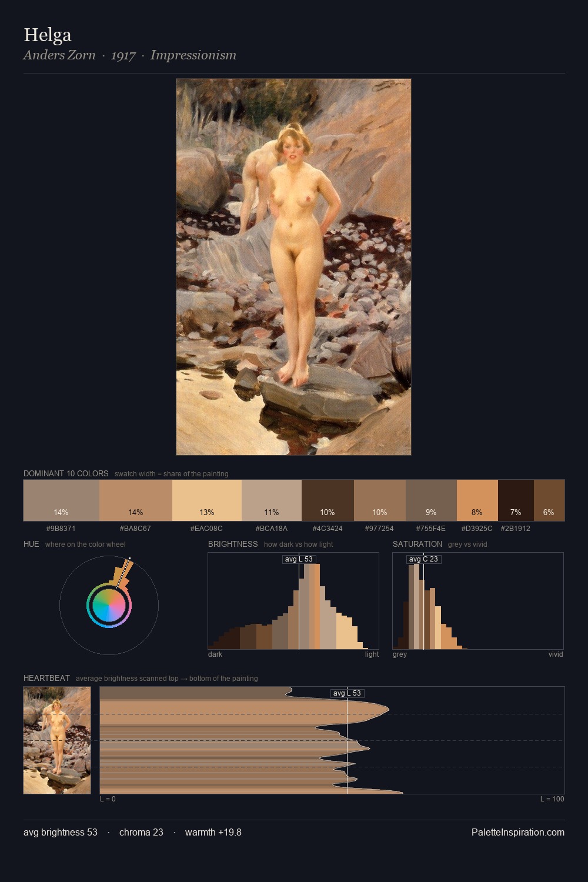
Task: Open the small painting thumbnail beside heartbeat chart
Action: click(x=57, y=740)
